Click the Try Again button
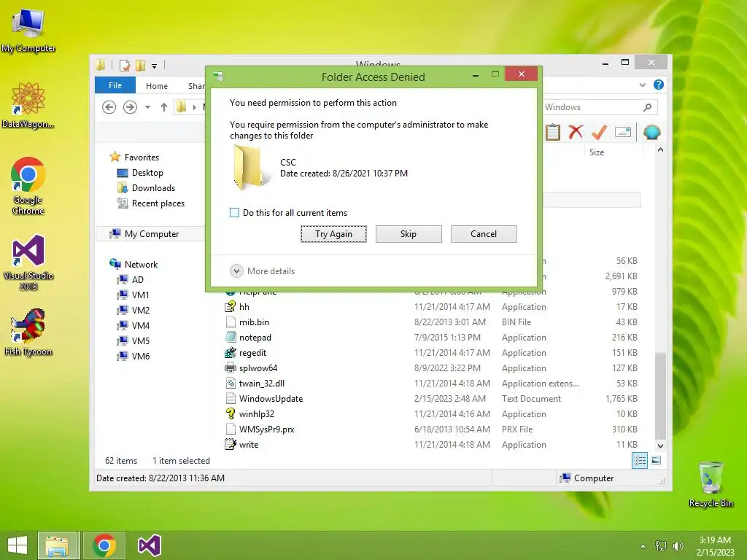The image size is (747, 560). pos(333,234)
